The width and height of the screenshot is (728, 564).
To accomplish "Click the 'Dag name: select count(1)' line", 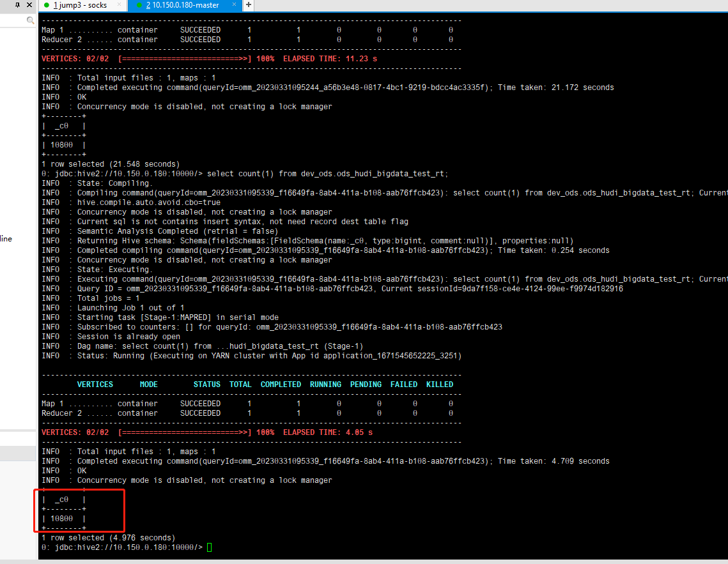I will coord(203,346).
